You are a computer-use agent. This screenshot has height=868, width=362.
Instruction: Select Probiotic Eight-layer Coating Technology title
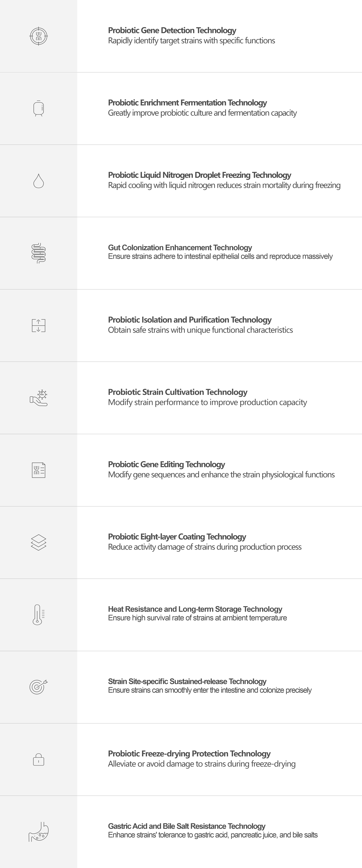click(x=177, y=537)
